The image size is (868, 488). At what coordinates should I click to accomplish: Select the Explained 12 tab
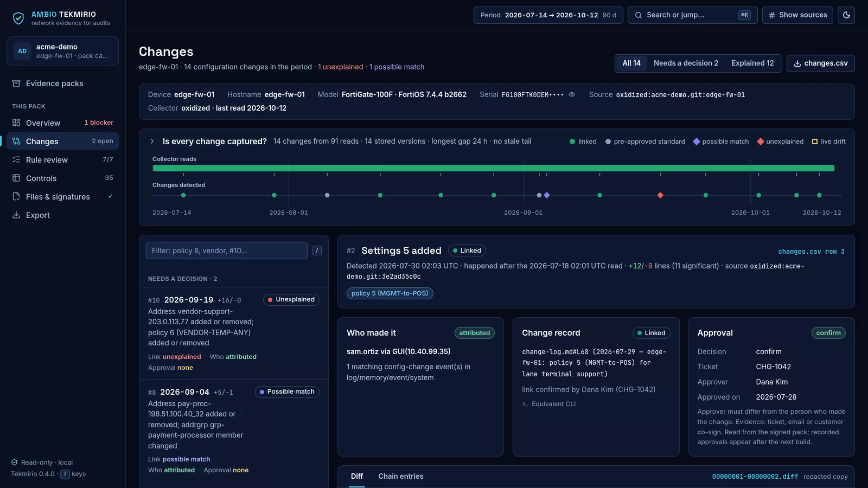(752, 63)
